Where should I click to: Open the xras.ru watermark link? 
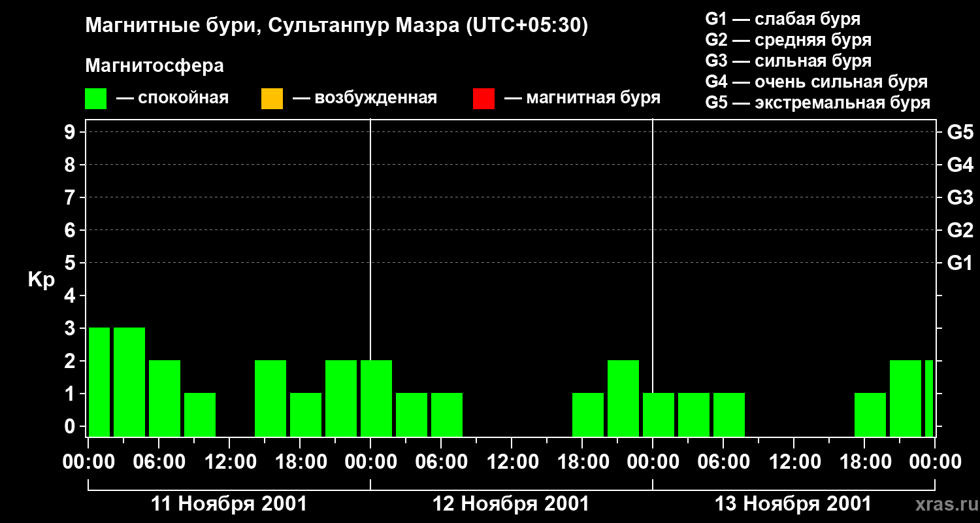943,504
